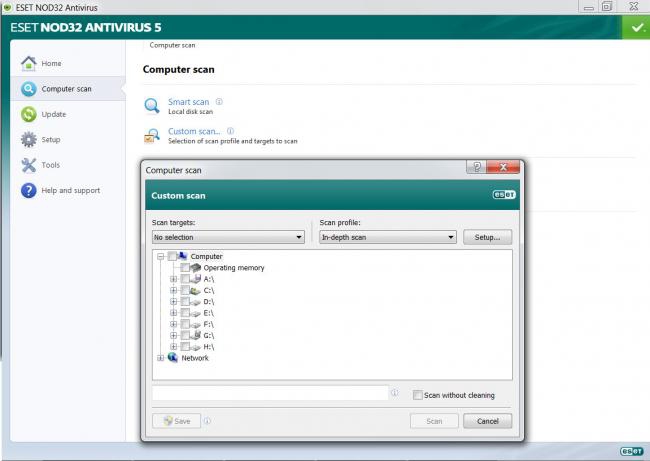
Task: Click the Help and support question icon
Action: [29, 190]
